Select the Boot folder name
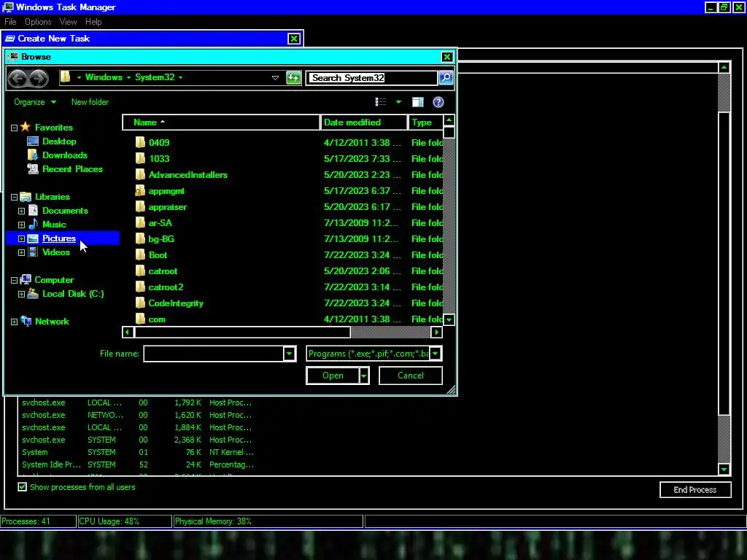This screenshot has width=747, height=560. point(158,255)
